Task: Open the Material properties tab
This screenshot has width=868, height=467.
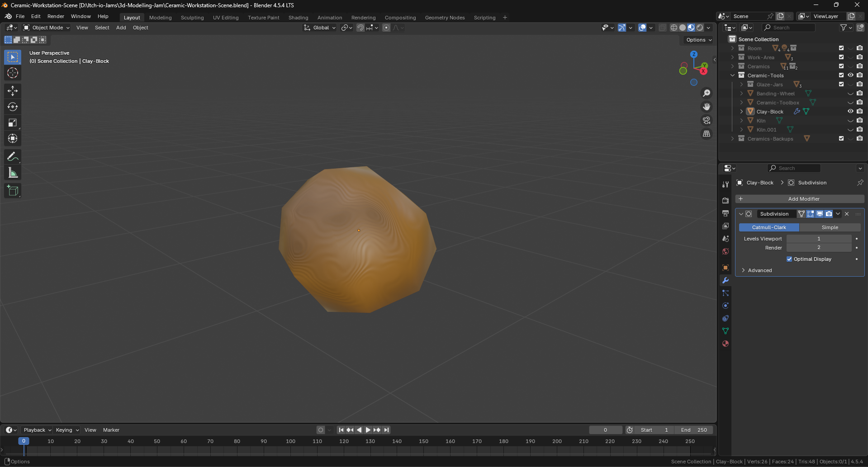Action: tap(726, 344)
